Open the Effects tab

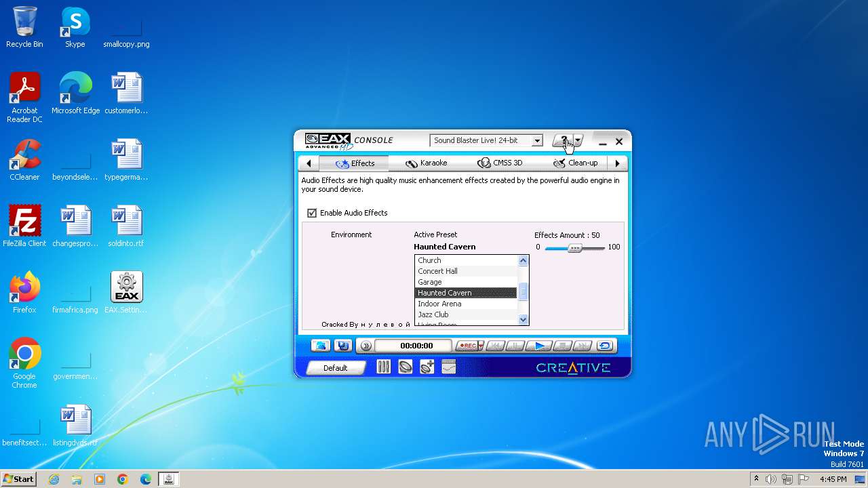pyautogui.click(x=355, y=163)
